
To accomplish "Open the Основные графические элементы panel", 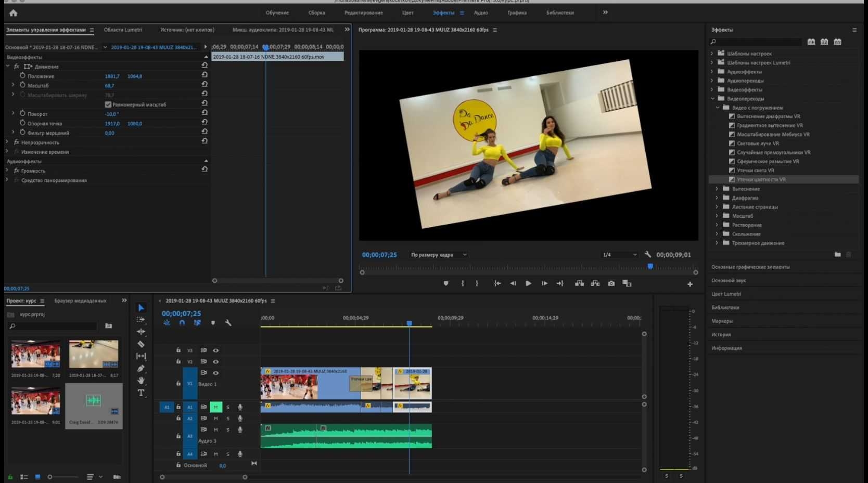I will point(750,267).
